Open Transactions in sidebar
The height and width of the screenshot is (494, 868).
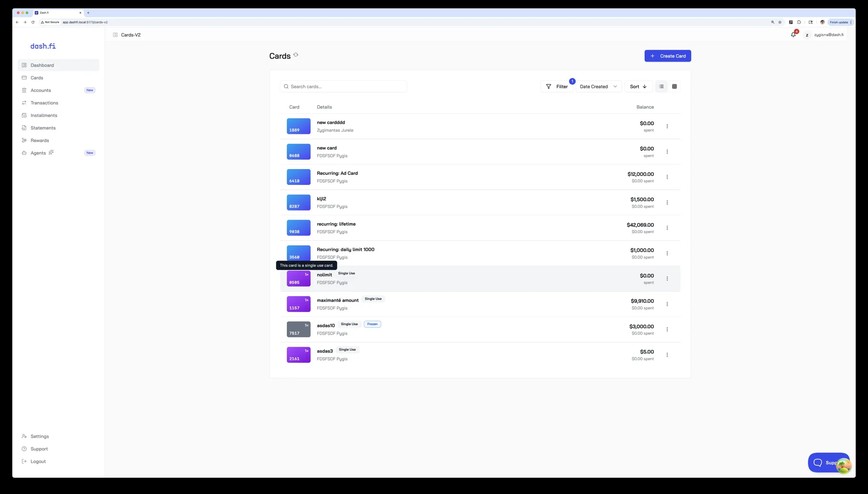pos(58,103)
